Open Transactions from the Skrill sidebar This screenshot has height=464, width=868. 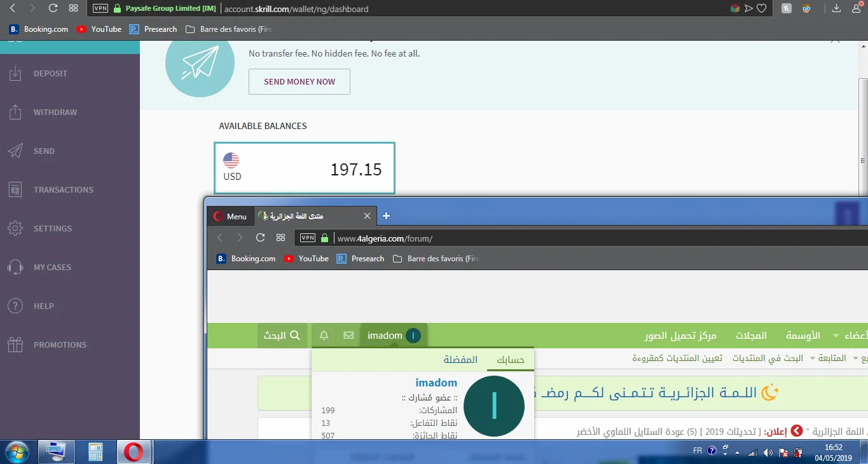63,190
